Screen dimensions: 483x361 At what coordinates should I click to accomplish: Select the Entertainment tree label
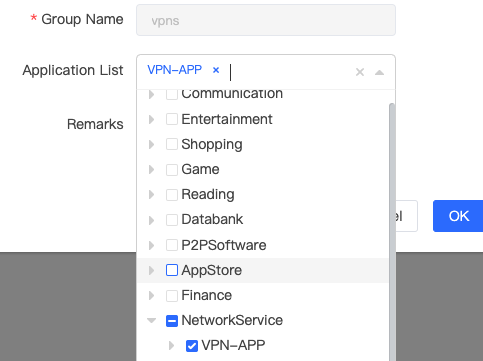(227, 119)
